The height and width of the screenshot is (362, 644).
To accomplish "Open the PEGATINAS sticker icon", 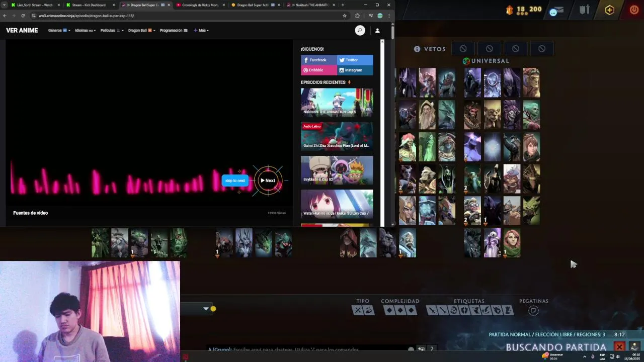I will coord(533,311).
